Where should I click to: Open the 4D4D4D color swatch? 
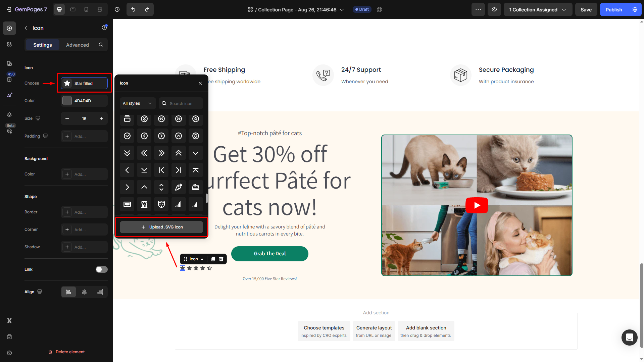pyautogui.click(x=67, y=101)
